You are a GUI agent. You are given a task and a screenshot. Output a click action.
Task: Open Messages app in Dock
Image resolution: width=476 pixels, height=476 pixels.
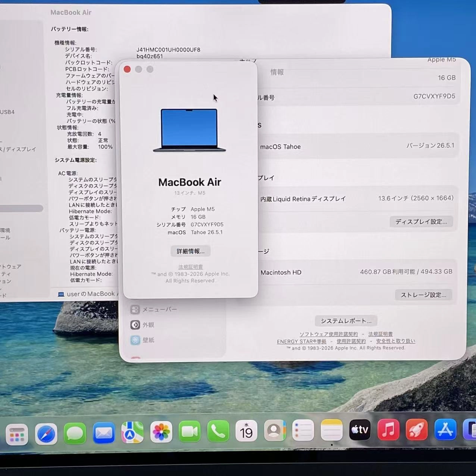pyautogui.click(x=75, y=433)
